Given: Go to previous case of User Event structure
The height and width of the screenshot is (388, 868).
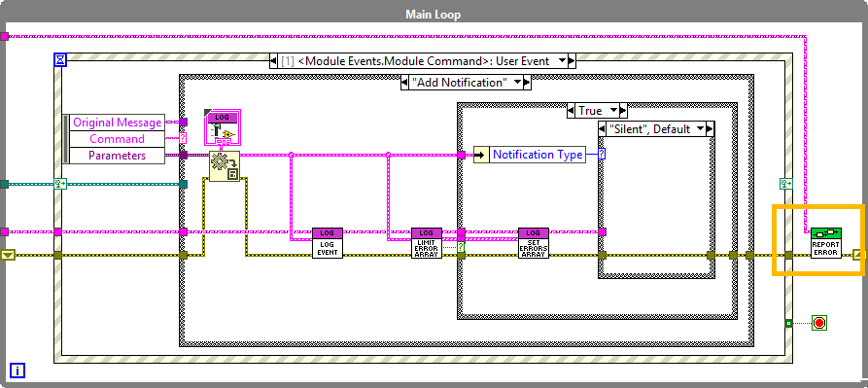Looking at the screenshot, I should pyautogui.click(x=273, y=61).
